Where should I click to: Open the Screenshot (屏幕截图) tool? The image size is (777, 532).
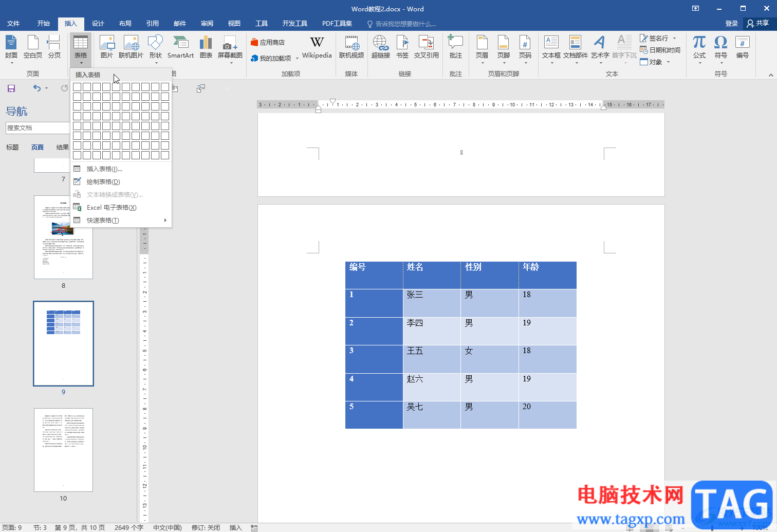pyautogui.click(x=230, y=49)
